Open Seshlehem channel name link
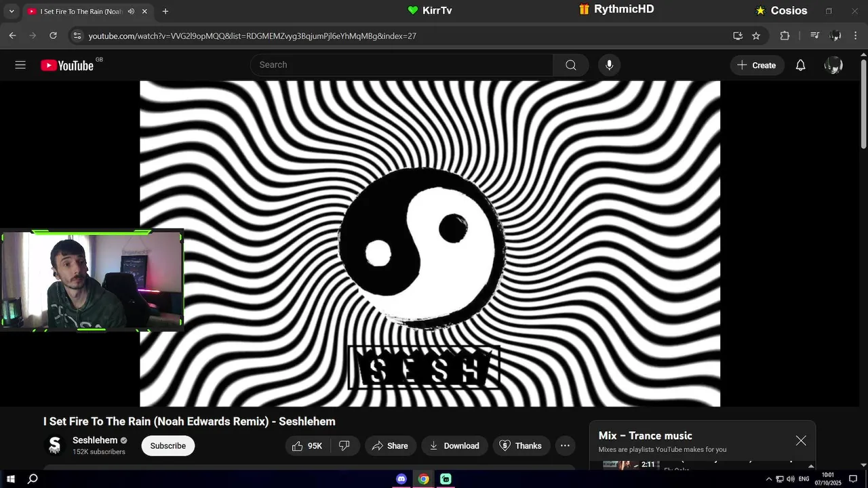 point(95,441)
